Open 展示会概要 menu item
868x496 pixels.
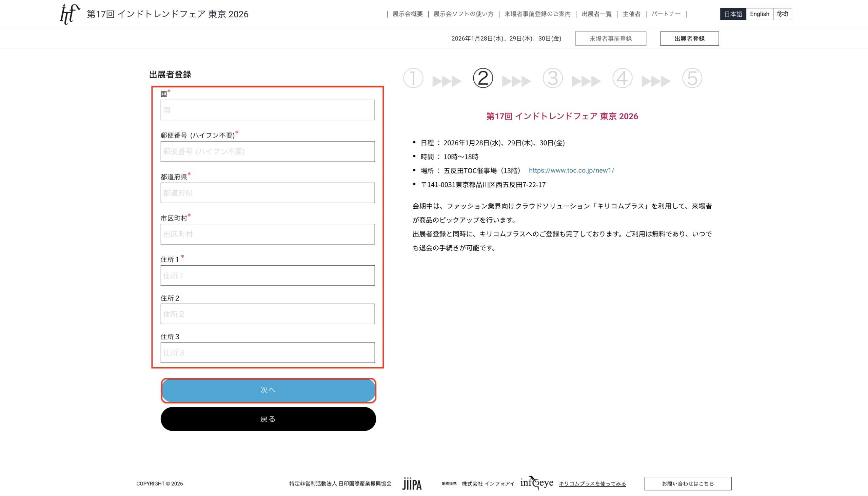coord(408,14)
